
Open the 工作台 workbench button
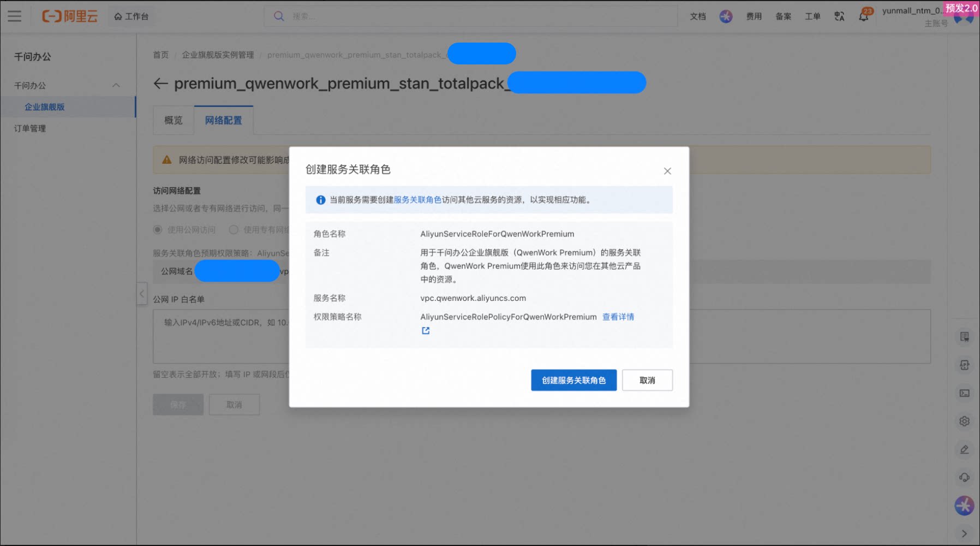click(132, 16)
